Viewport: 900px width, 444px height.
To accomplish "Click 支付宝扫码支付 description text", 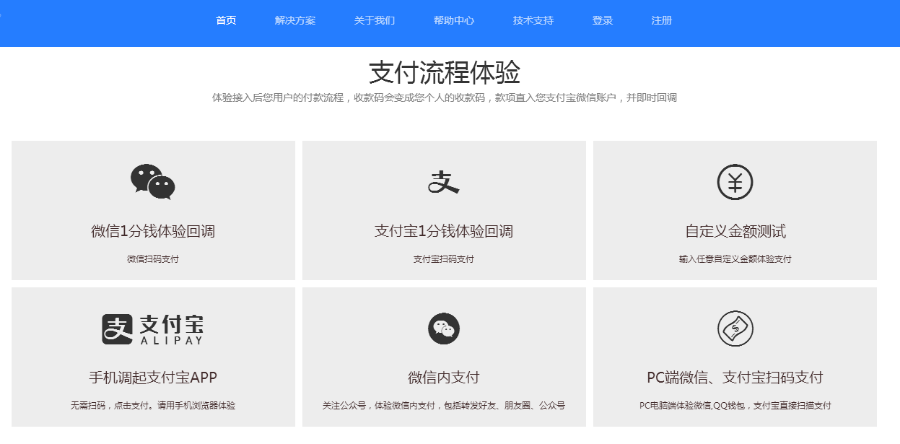I will [444, 259].
